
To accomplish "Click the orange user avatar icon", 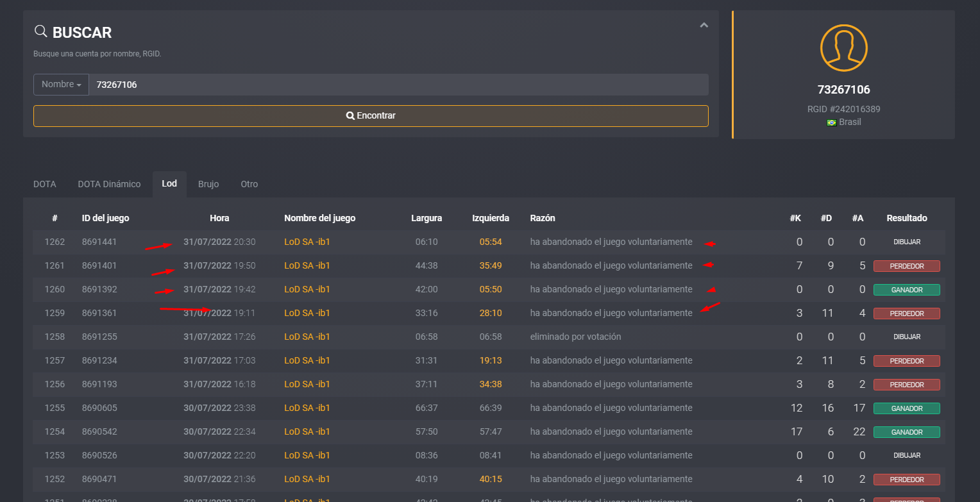I will pyautogui.click(x=843, y=48).
